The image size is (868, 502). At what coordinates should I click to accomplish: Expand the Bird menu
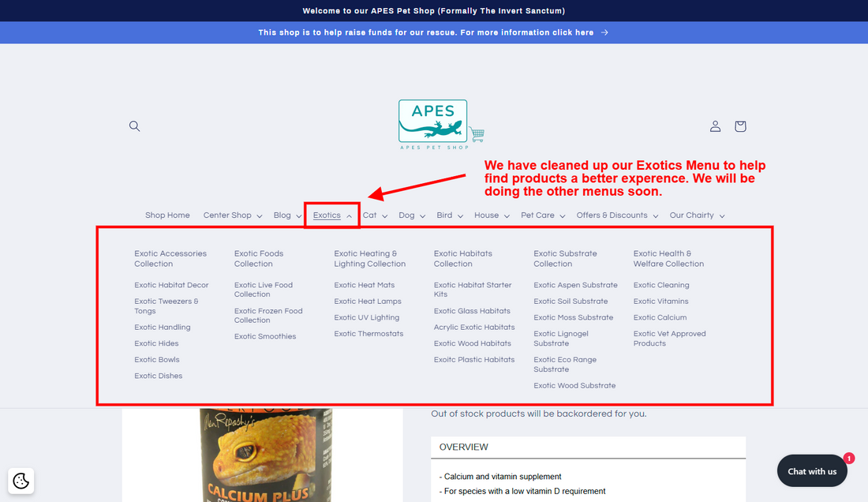(450, 215)
